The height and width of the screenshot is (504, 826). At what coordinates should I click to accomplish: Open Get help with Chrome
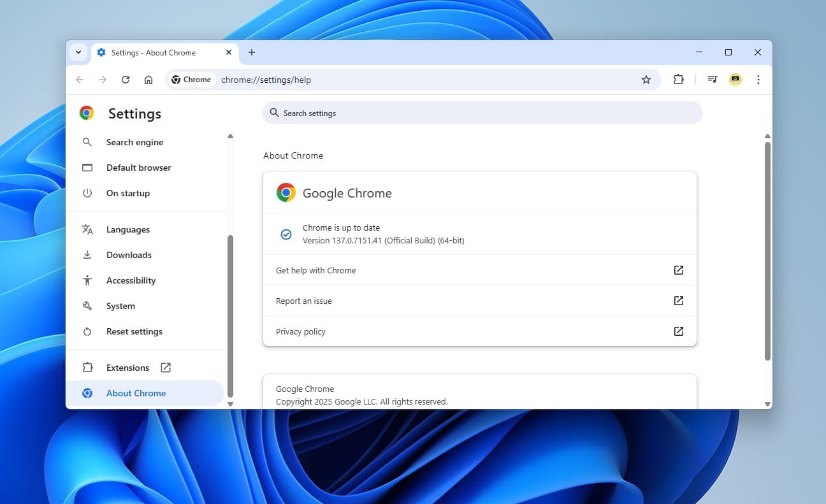pos(480,270)
